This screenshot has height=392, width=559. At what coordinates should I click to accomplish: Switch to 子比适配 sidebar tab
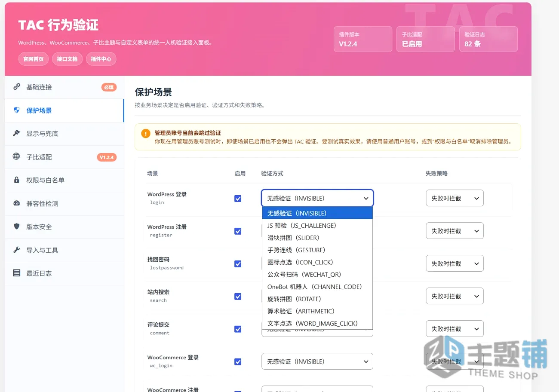[64, 157]
